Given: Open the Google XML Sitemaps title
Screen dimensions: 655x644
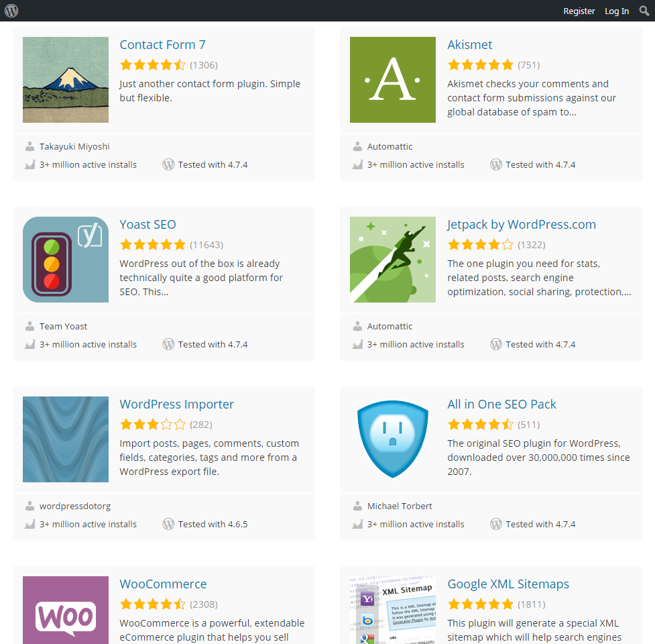Looking at the screenshot, I should tap(508, 584).
